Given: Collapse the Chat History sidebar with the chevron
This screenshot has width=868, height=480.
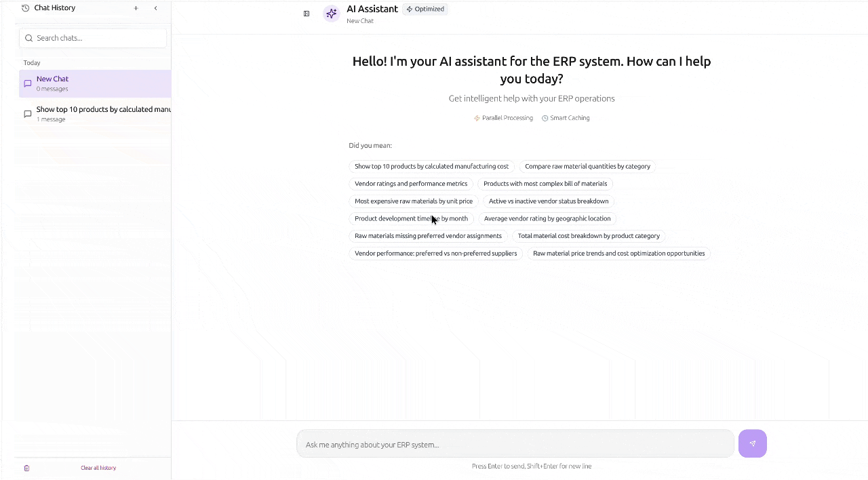Looking at the screenshot, I should (x=155, y=8).
